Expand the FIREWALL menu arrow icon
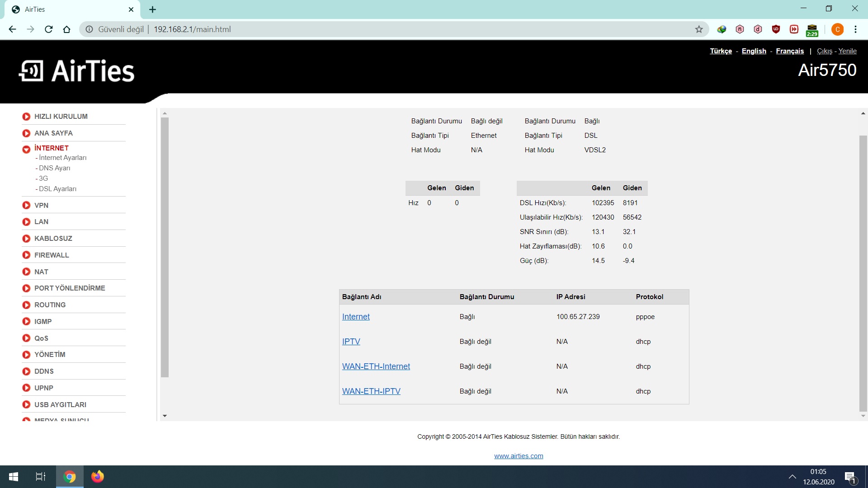The image size is (868, 488). [x=26, y=255]
